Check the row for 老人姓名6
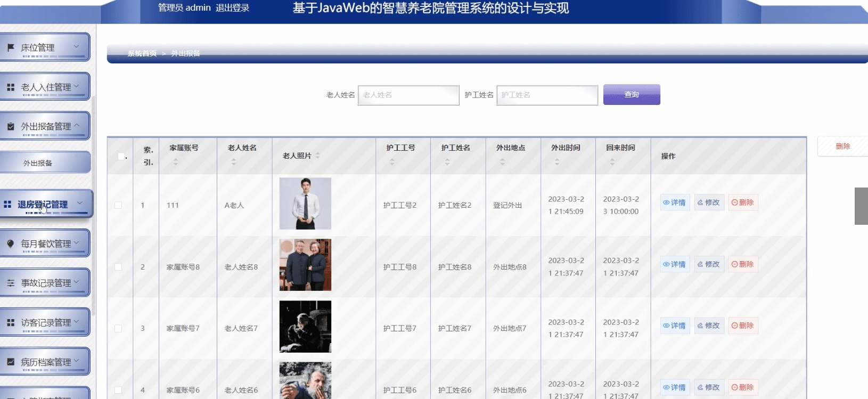 coord(118,390)
